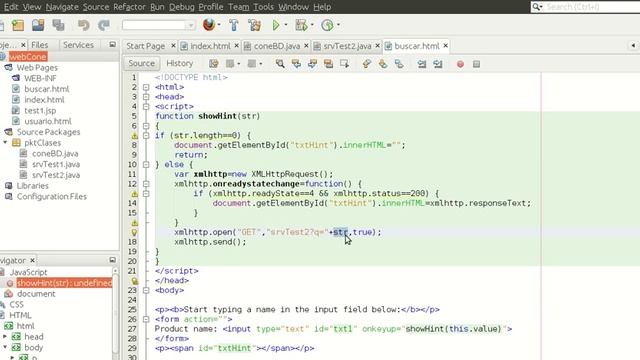This screenshot has height=360, width=640.
Task: Toggle Highlight Search icon in editor toolbar
Action: [x=328, y=64]
